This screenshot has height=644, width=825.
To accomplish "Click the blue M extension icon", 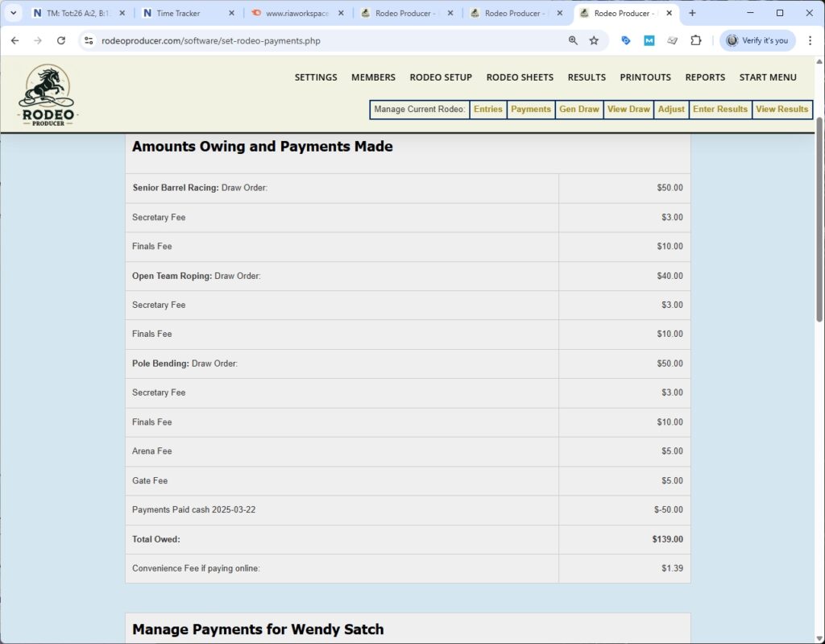I will 649,39.
